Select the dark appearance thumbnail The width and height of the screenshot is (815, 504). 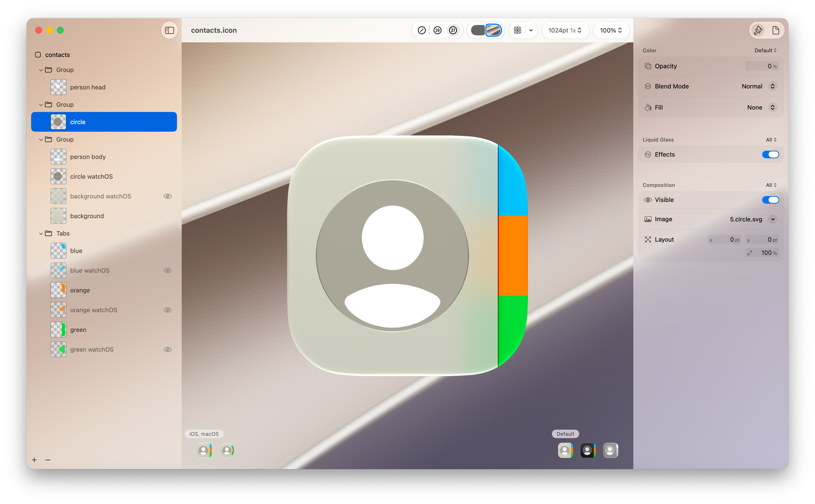pos(588,450)
